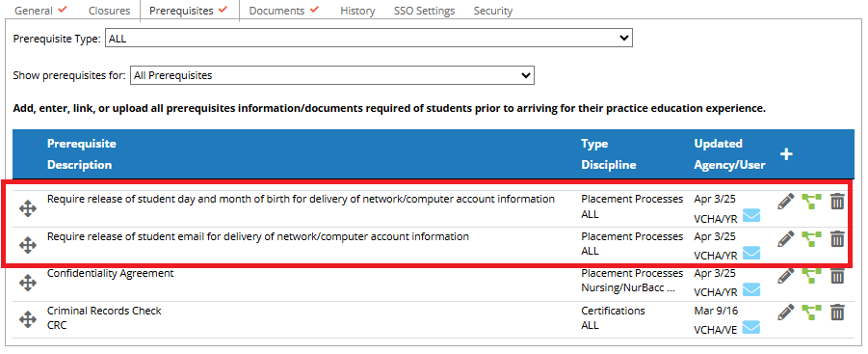The width and height of the screenshot is (868, 354).
Task: Open the Show prerequisites for dropdown
Action: (x=332, y=75)
